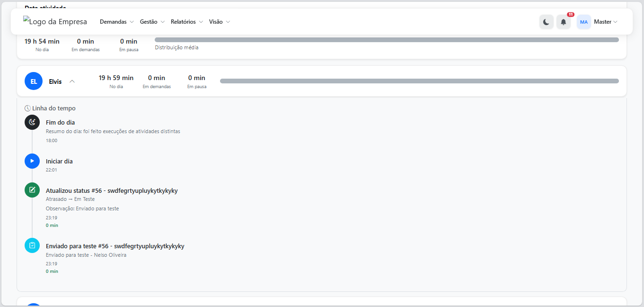Click Elvis's EL avatar circle
The height and width of the screenshot is (307, 644).
pos(34,81)
